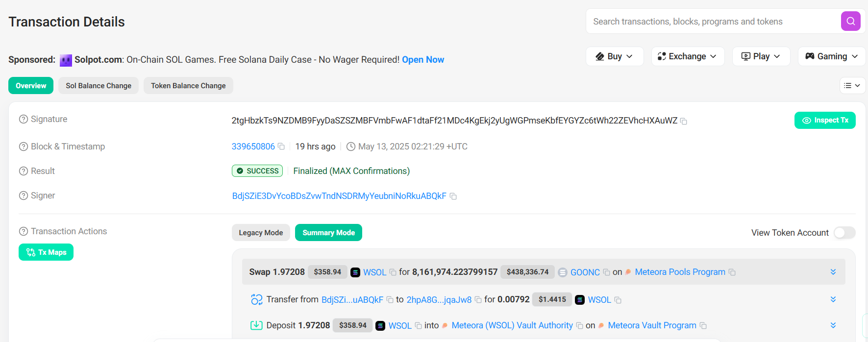Copy Meteora (WSOL) Vault Authority address

(579, 326)
